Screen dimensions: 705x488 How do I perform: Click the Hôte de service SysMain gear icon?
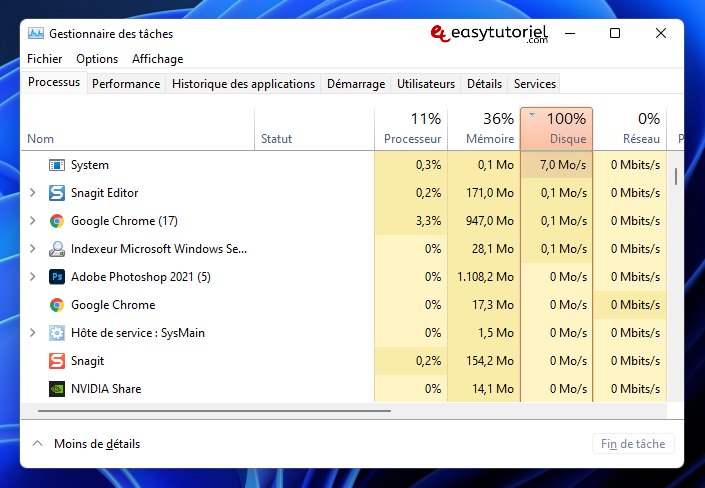(57, 333)
